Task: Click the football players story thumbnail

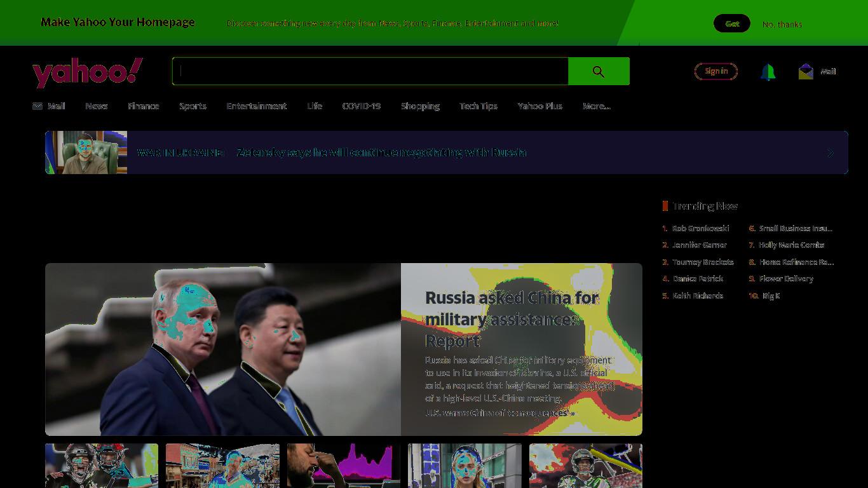Action: click(x=102, y=466)
